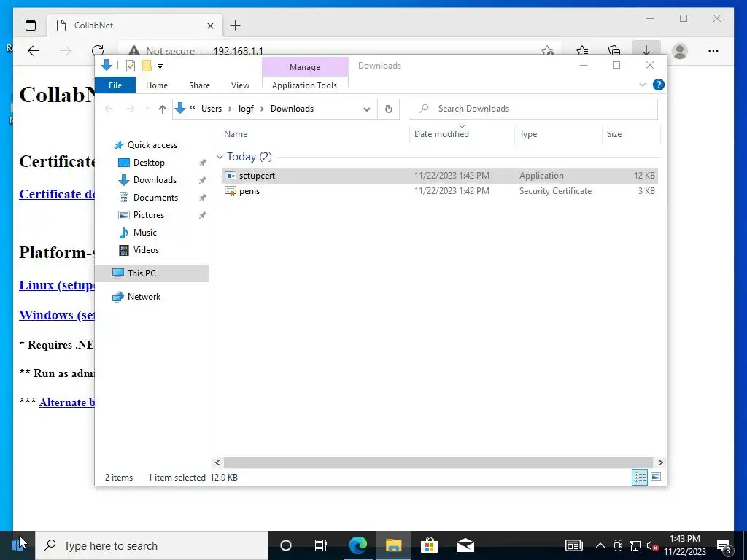This screenshot has height=560, width=747.
Task: Switch to Details view layout icon
Action: (x=640, y=477)
